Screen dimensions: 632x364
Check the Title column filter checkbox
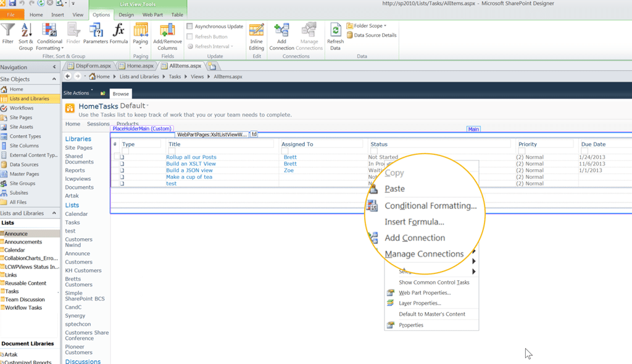[172, 151]
